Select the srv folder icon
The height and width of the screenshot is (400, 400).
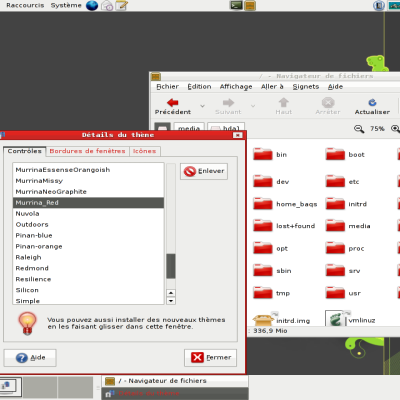335,270
